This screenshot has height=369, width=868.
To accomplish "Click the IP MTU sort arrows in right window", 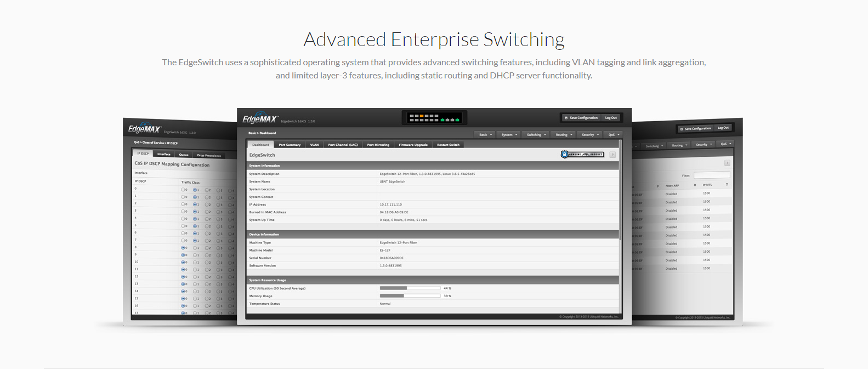I will [x=727, y=184].
